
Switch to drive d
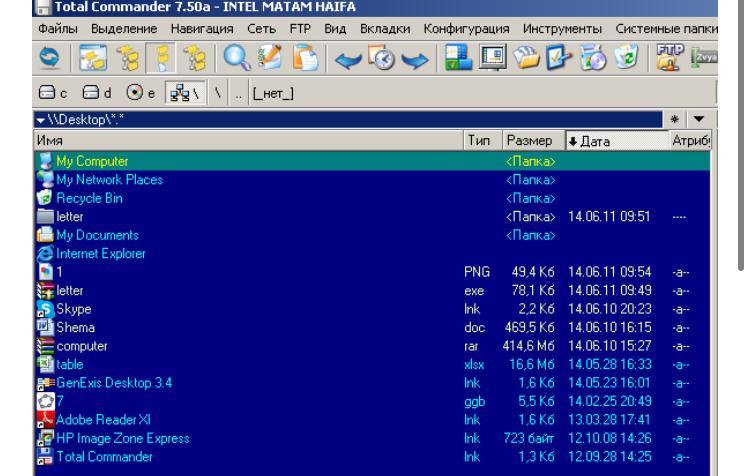97,93
